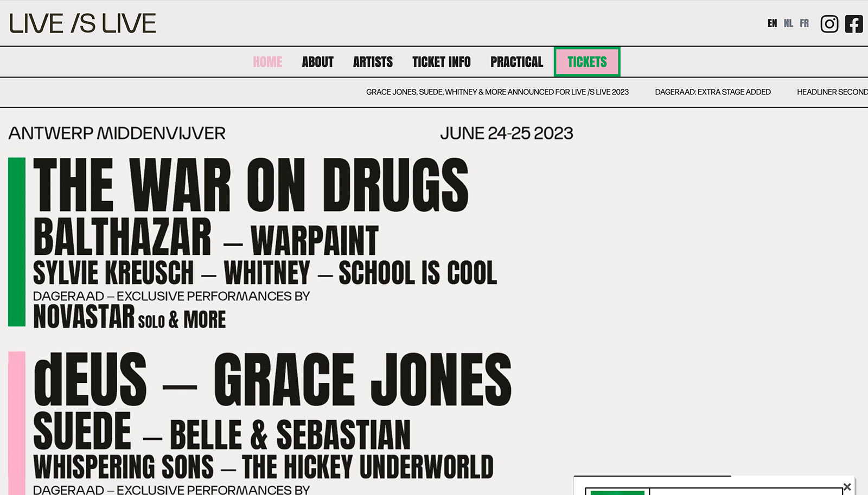Click the pink Tickets button

(x=587, y=62)
